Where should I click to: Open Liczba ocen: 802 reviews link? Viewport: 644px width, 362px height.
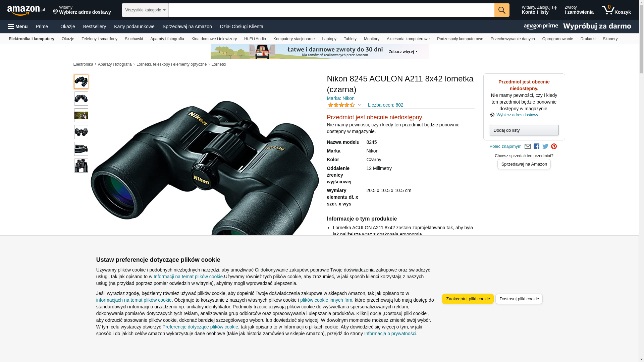coord(385,105)
